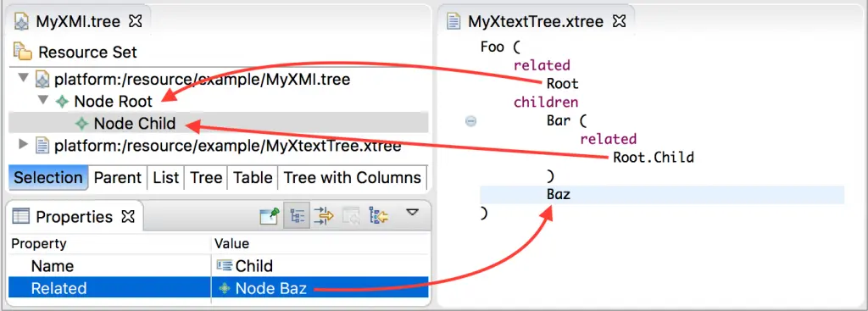Image resolution: width=868 pixels, height=311 pixels.
Task: Click the Resource Set label
Action: pos(87,53)
